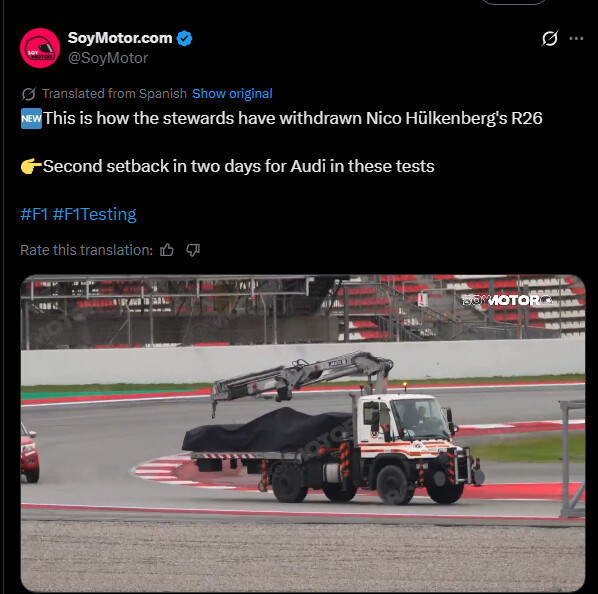Select the post text about Hülkenberg's R26
This screenshot has height=594, width=598.
point(293,118)
